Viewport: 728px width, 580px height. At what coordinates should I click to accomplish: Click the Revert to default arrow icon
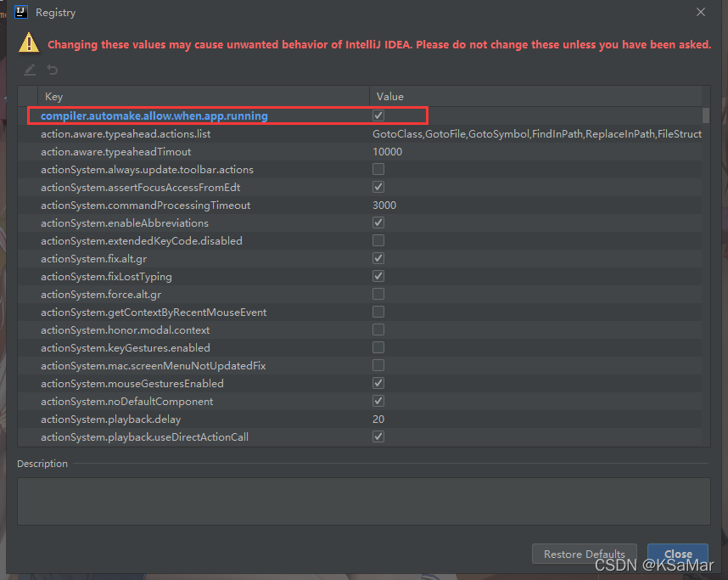[x=53, y=70]
